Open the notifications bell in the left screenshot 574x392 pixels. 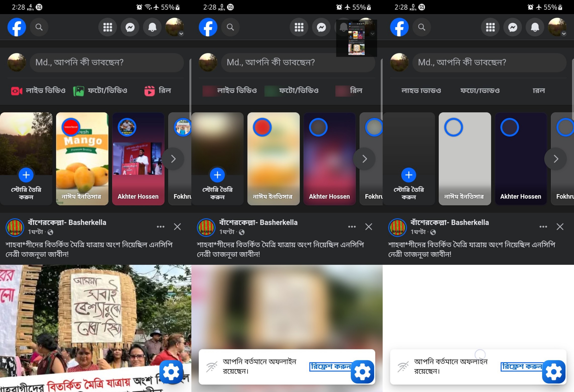152,27
